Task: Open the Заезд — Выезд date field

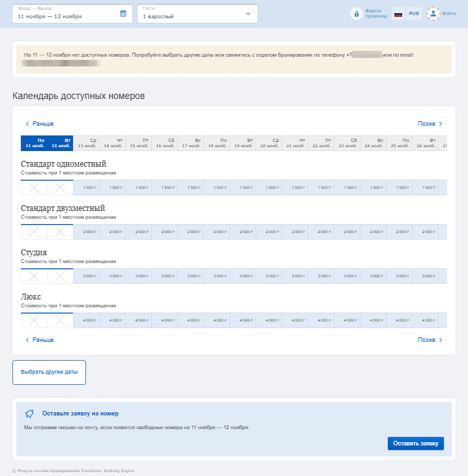Action: coord(72,14)
